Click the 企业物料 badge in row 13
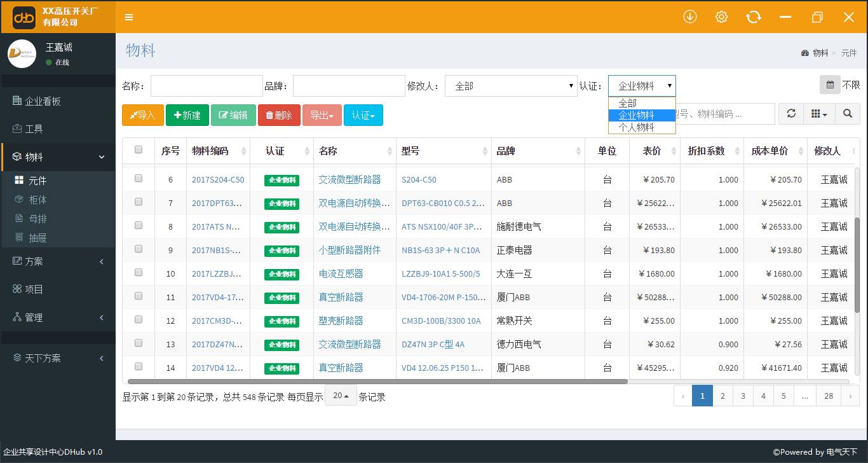Screen dimensions: 868x463 click(x=281, y=345)
